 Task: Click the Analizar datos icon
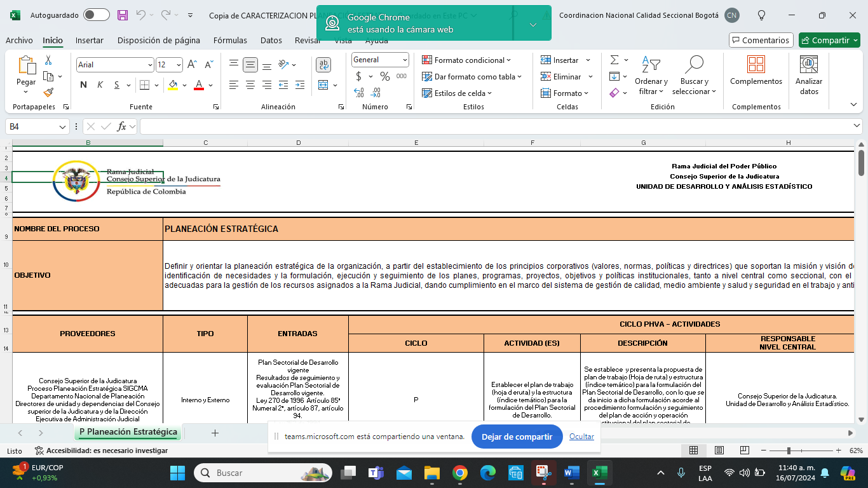(809, 64)
